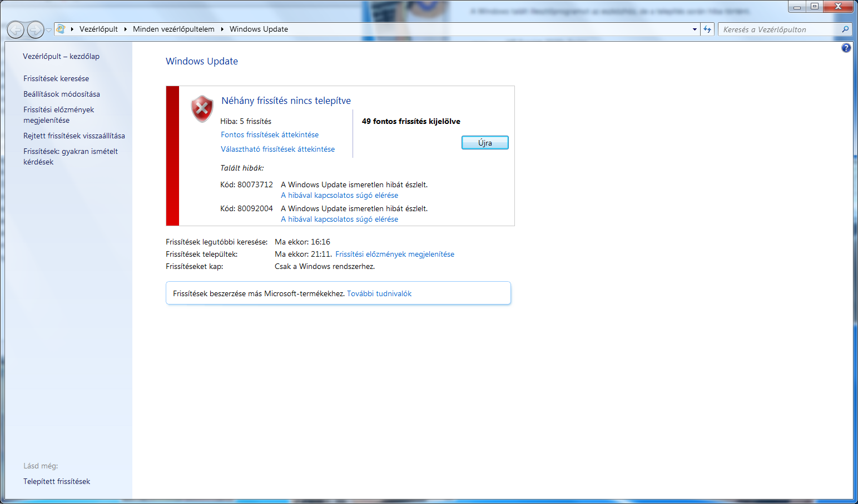The image size is (858, 504).
Task: Open Fontos frissítések áttekintése link
Action: pyautogui.click(x=270, y=134)
